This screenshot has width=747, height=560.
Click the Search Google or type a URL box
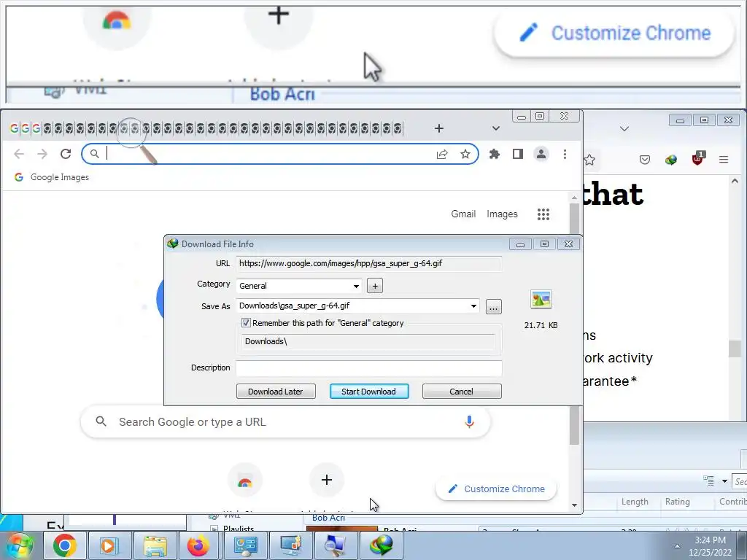coord(286,422)
